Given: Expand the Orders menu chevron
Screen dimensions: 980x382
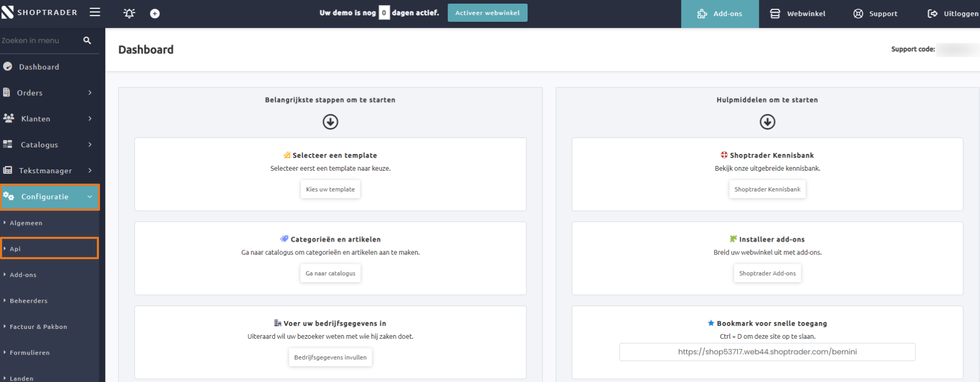Looking at the screenshot, I should (90, 93).
